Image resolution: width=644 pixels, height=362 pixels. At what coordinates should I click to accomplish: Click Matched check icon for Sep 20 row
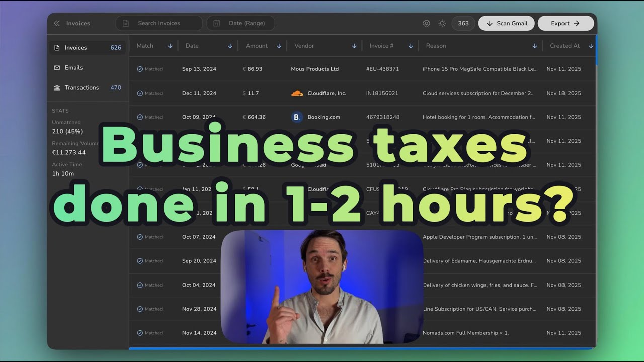click(x=140, y=261)
